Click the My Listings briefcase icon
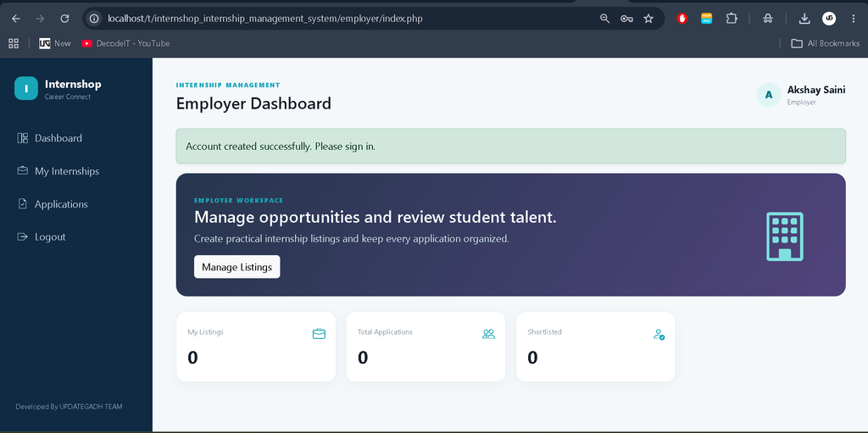Image resolution: width=868 pixels, height=433 pixels. (319, 334)
